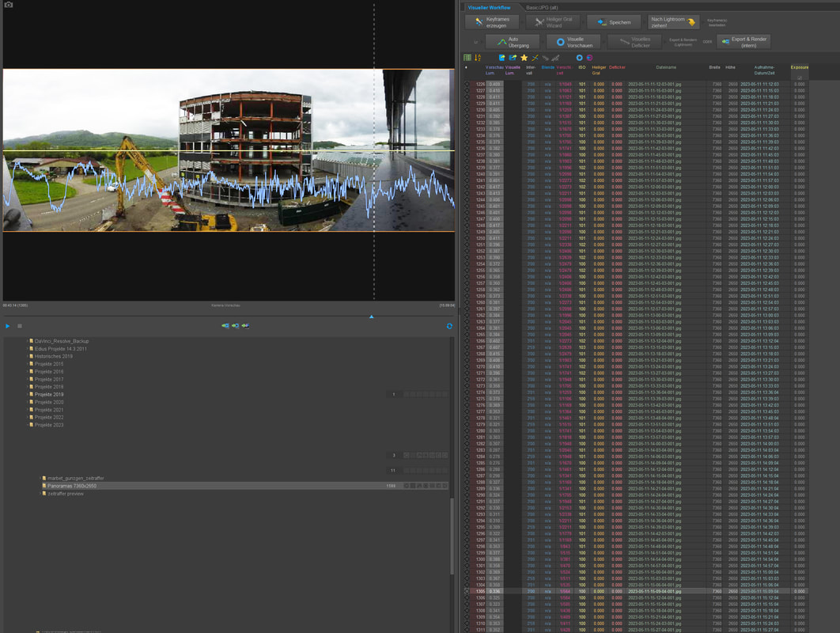The height and width of the screenshot is (633, 840).
Task: Click the orange sort order icon
Action: [478, 58]
